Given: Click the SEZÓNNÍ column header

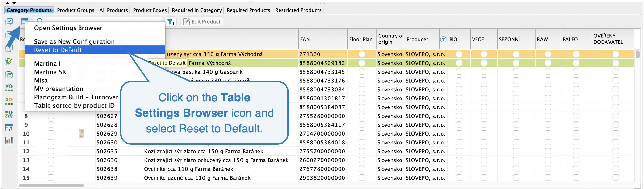Looking at the screenshot, I should tap(516, 39).
